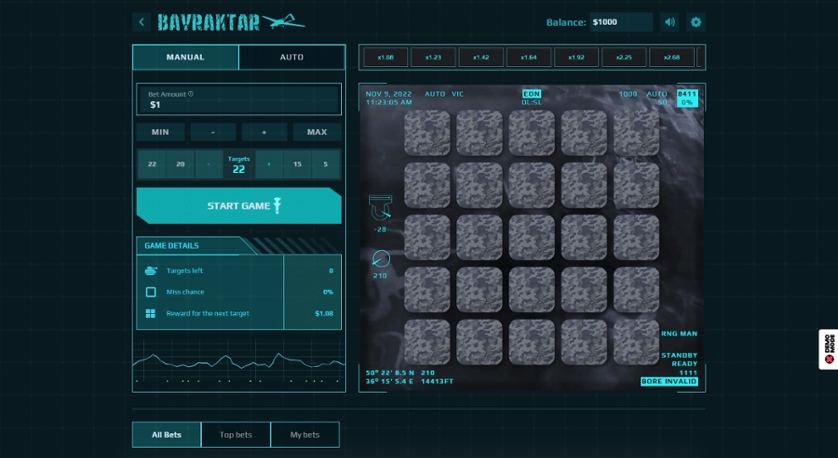Open the Top bets tab
The image size is (838, 458).
236,434
